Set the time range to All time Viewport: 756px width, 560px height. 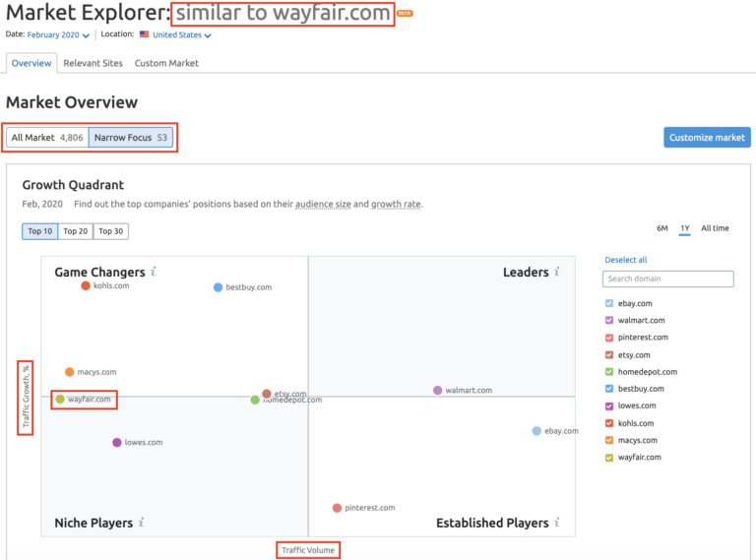(x=715, y=228)
